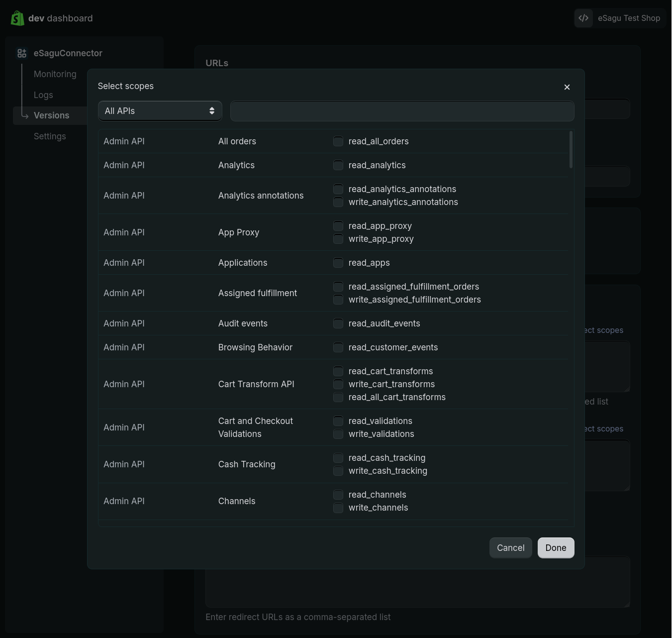Image resolution: width=672 pixels, height=638 pixels.
Task: Click the 'Cart Transform API' label
Action: coord(256,384)
